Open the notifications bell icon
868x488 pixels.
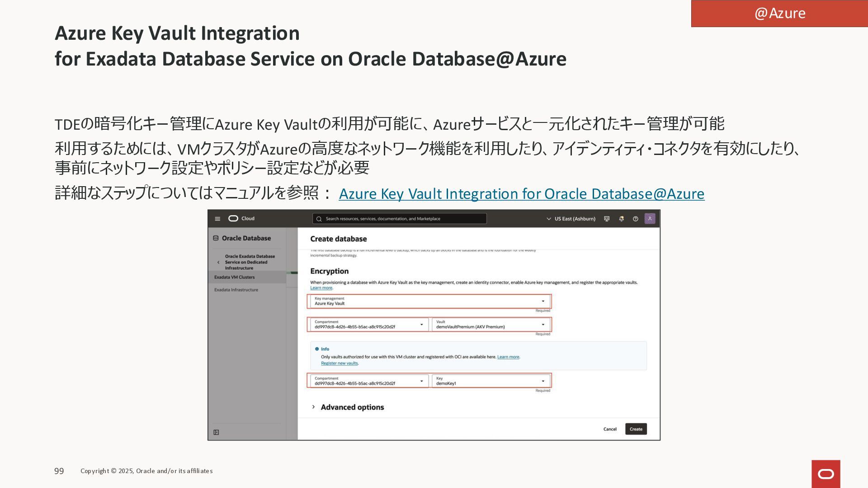pyautogui.click(x=621, y=219)
